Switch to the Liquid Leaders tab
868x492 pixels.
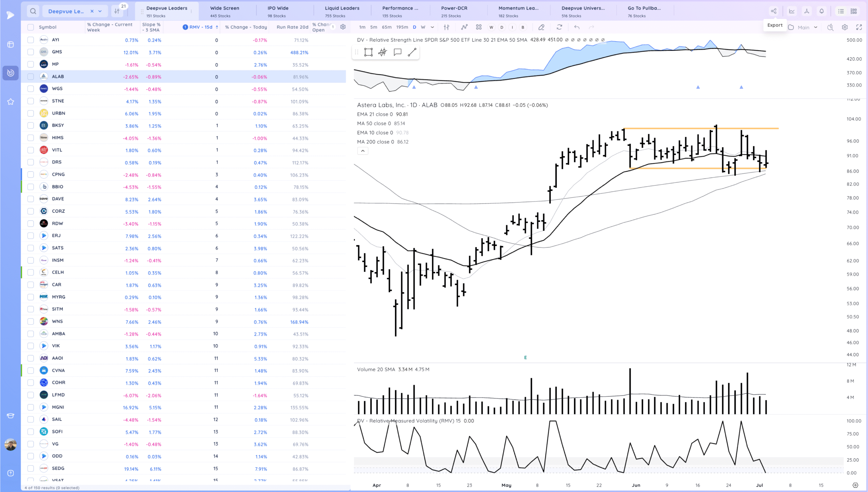point(342,11)
